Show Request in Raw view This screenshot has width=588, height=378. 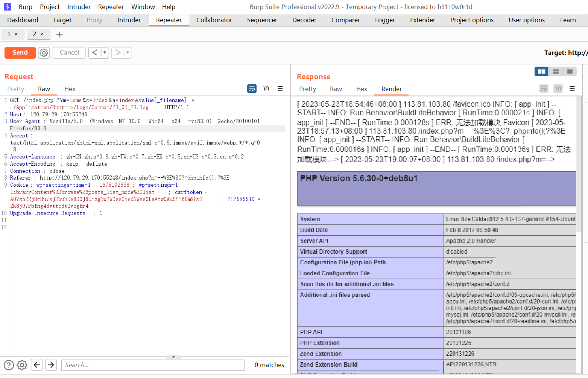click(44, 89)
